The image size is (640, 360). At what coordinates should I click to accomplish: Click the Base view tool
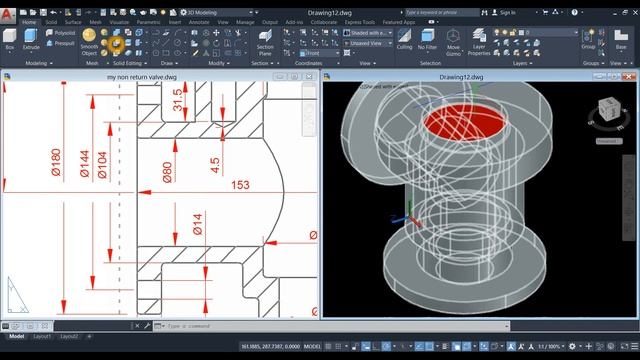[621, 40]
